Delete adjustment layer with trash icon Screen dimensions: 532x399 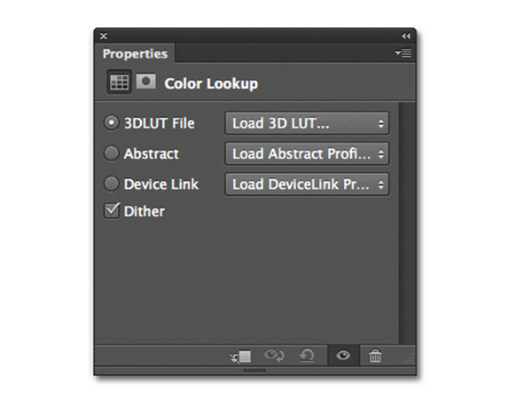coord(376,356)
